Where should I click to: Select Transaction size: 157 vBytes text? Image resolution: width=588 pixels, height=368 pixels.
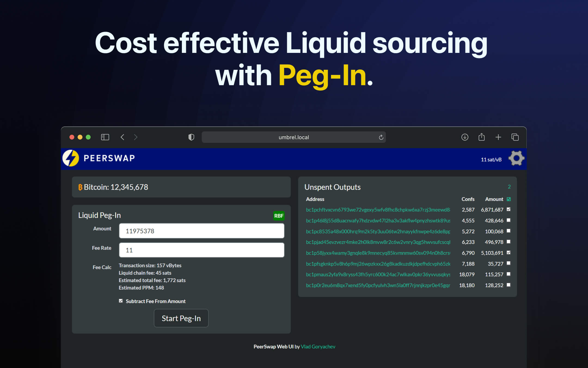pyautogui.click(x=150, y=266)
